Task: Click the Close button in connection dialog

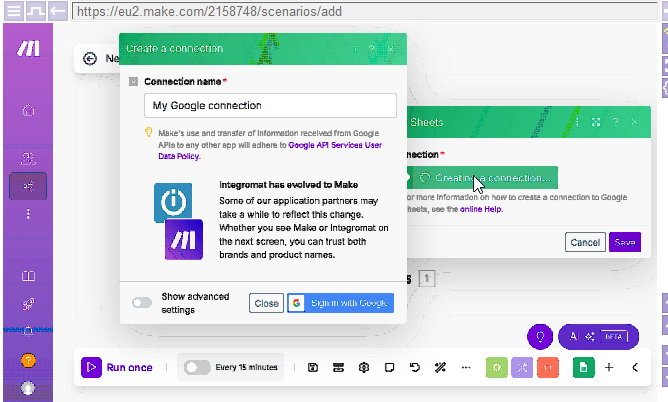Action: pyautogui.click(x=266, y=303)
